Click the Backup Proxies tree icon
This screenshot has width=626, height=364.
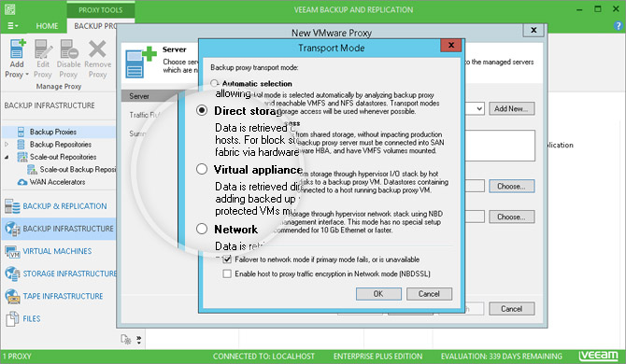coord(21,132)
